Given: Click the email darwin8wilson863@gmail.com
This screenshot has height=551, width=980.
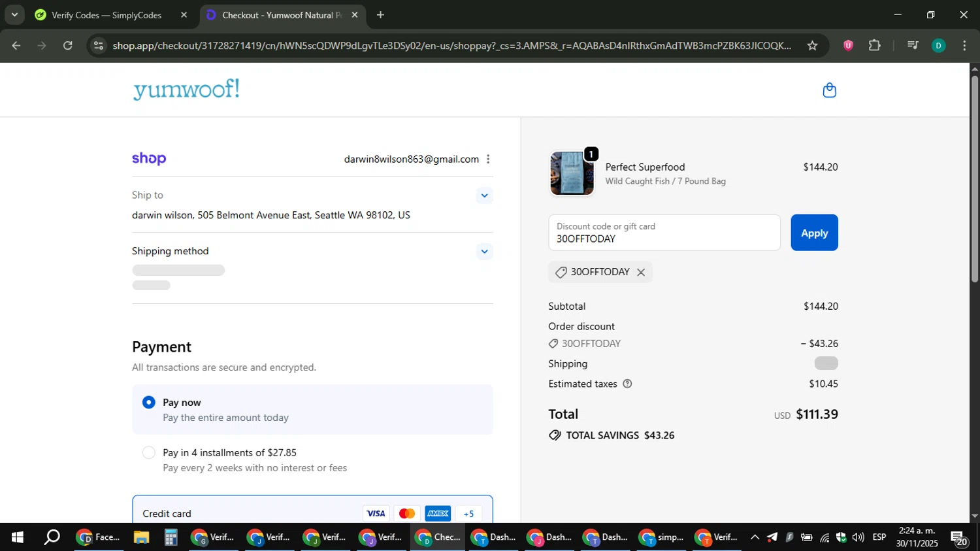Looking at the screenshot, I should 412,159.
